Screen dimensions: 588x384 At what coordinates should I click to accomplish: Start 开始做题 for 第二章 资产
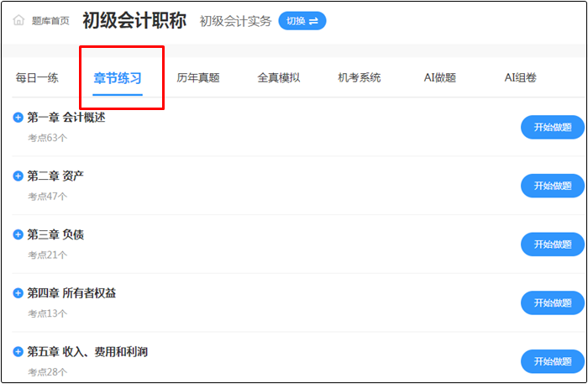coord(553,186)
